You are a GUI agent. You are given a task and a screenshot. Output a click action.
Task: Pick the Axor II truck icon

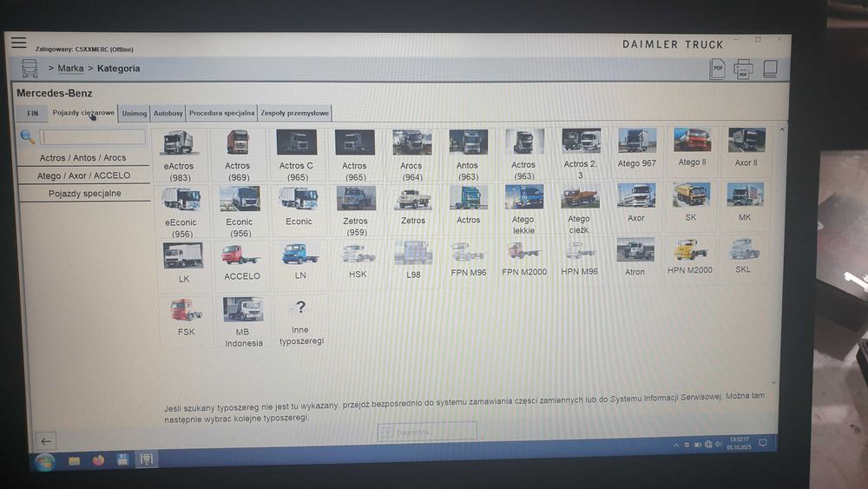point(746,140)
